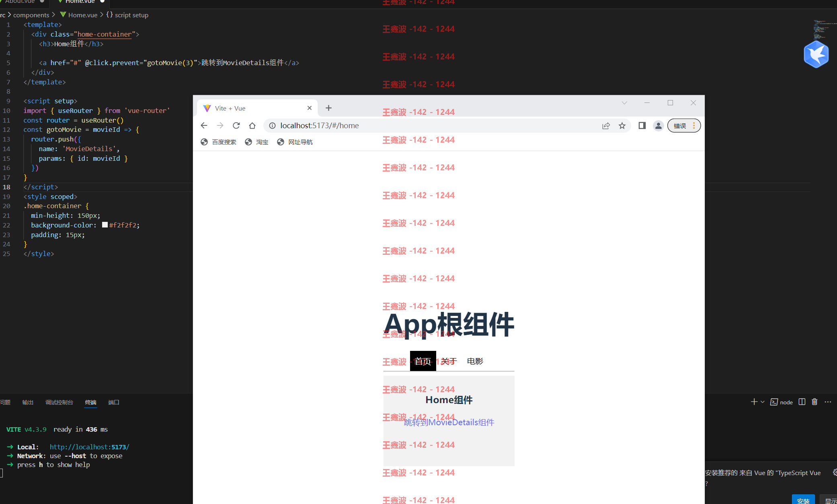The image size is (837, 504).
Task: Click the gotoMovie function name on line 12
Action: point(64,130)
